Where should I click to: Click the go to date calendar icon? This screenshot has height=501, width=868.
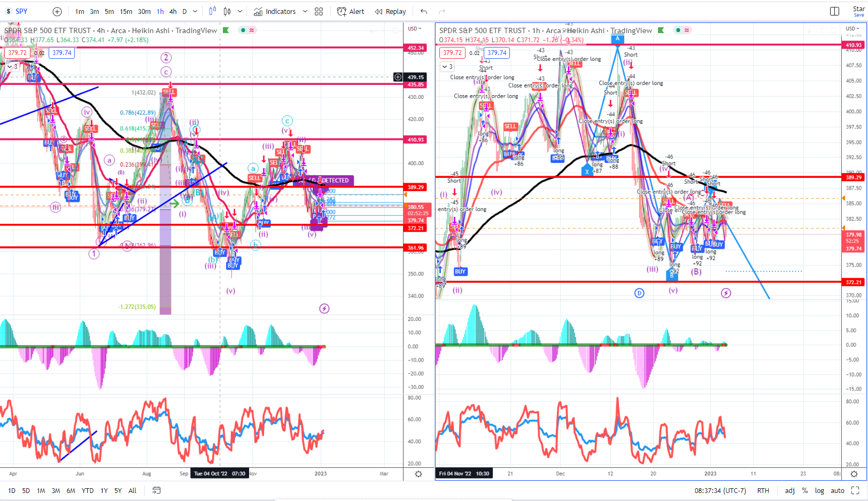click(x=157, y=490)
